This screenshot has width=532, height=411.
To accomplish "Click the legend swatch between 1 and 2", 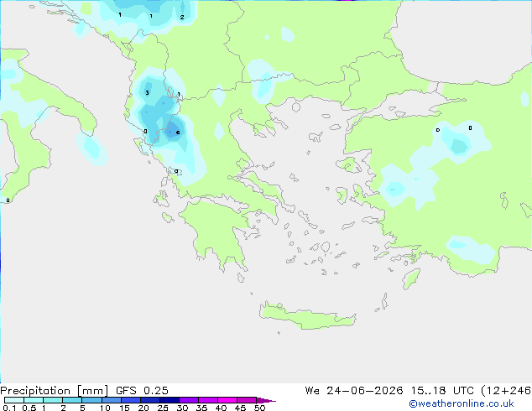I will pyautogui.click(x=53, y=400).
